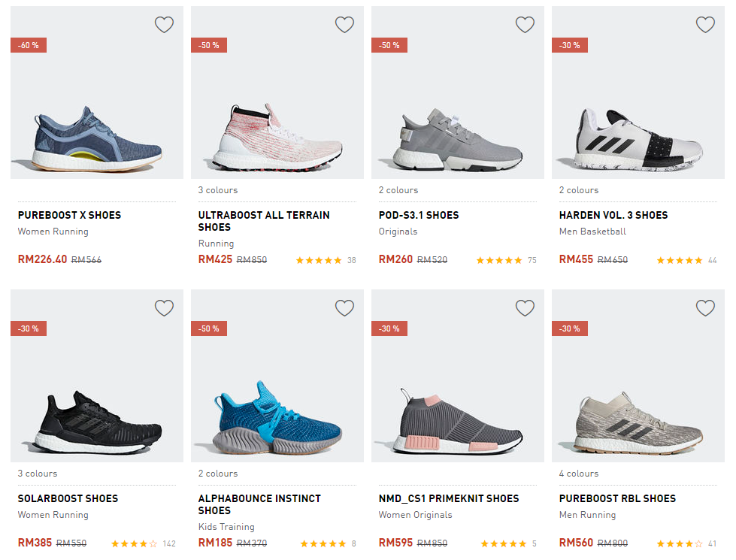Add NMD_CS1 Primeknit Shoes to favorites
Image resolution: width=736 pixels, height=560 pixels.
tap(525, 308)
